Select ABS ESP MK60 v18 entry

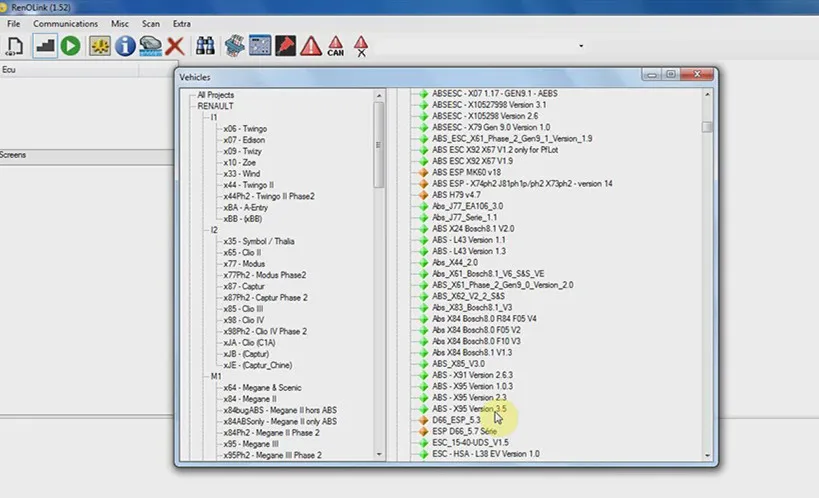point(466,172)
